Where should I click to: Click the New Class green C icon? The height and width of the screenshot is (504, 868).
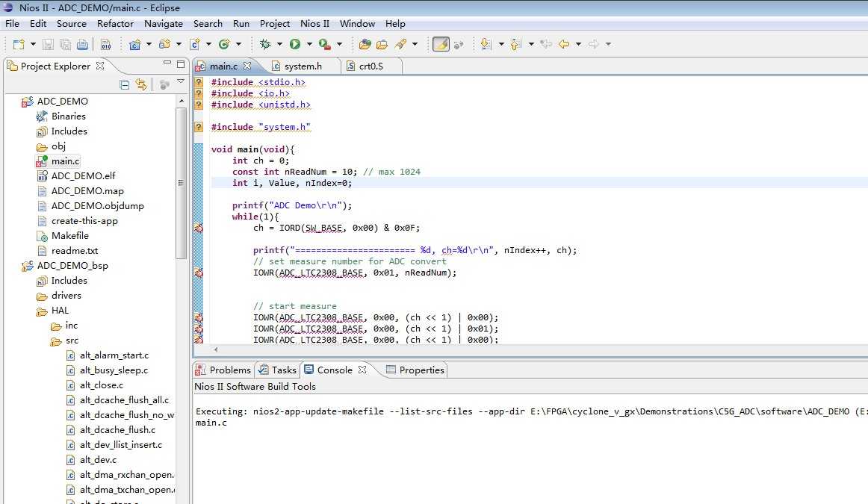224,44
